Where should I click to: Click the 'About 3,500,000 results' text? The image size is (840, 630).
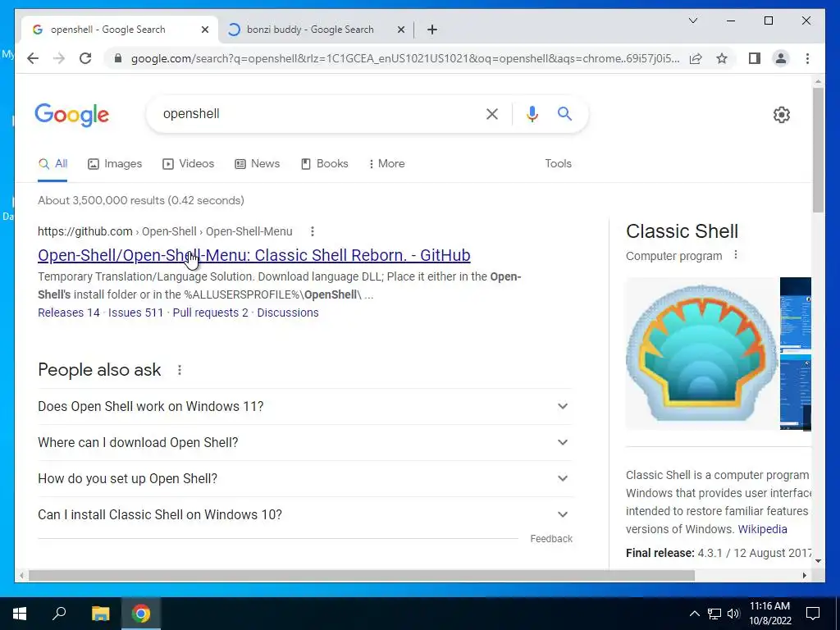coord(141,200)
